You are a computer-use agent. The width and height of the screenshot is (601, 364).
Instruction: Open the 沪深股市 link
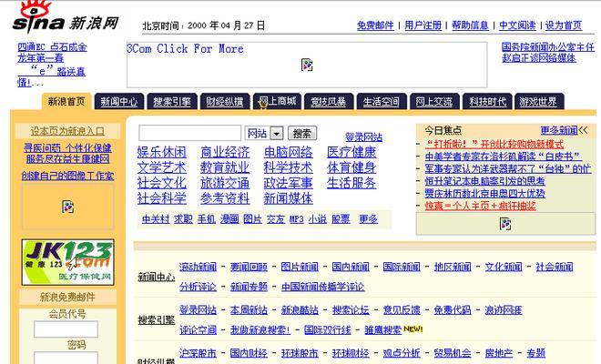[x=198, y=353]
